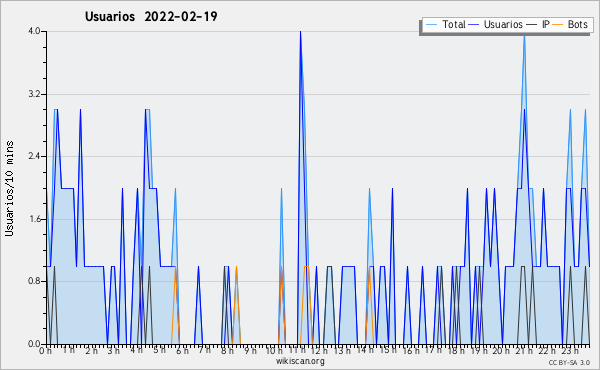Click the '11 h' x-axis label
This screenshot has width=600, height=370.
point(297,350)
